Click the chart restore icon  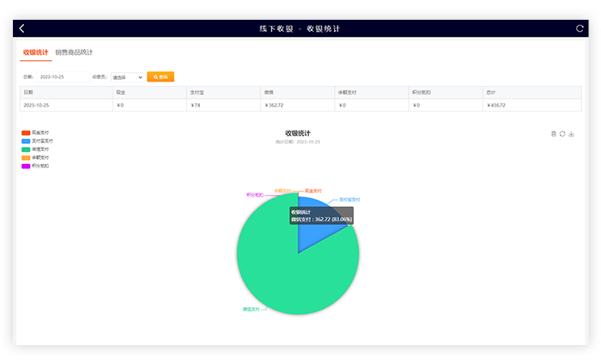pos(562,133)
